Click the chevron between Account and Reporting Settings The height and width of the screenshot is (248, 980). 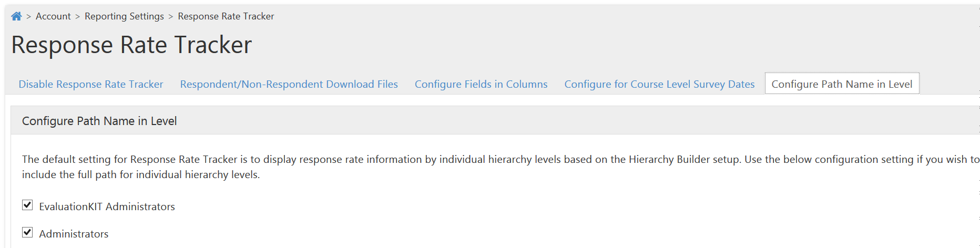pos(78,17)
